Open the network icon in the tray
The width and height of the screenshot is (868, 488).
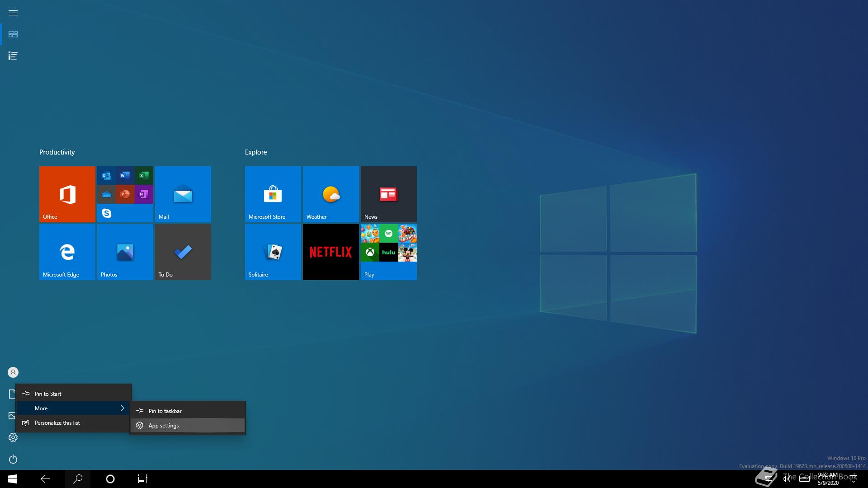[x=769, y=479]
